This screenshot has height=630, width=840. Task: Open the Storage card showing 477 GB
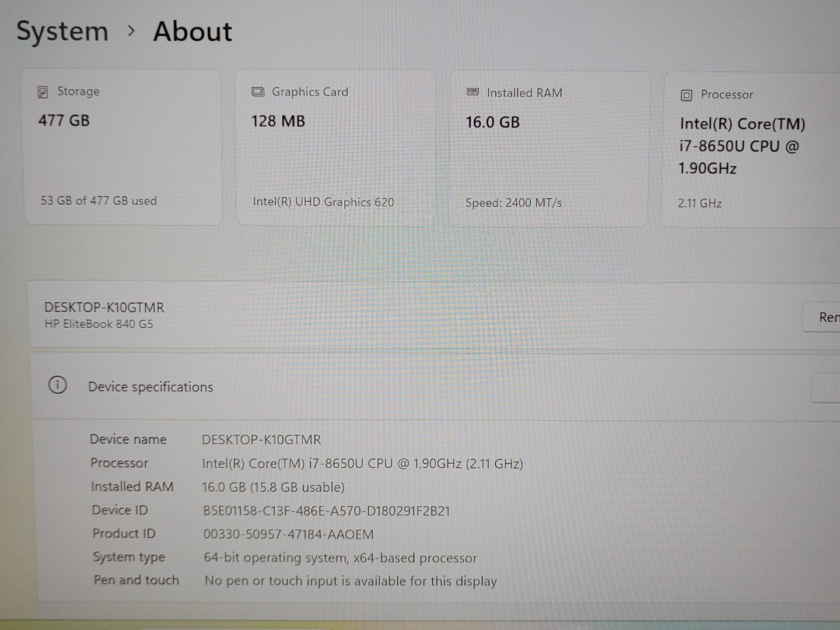123,147
